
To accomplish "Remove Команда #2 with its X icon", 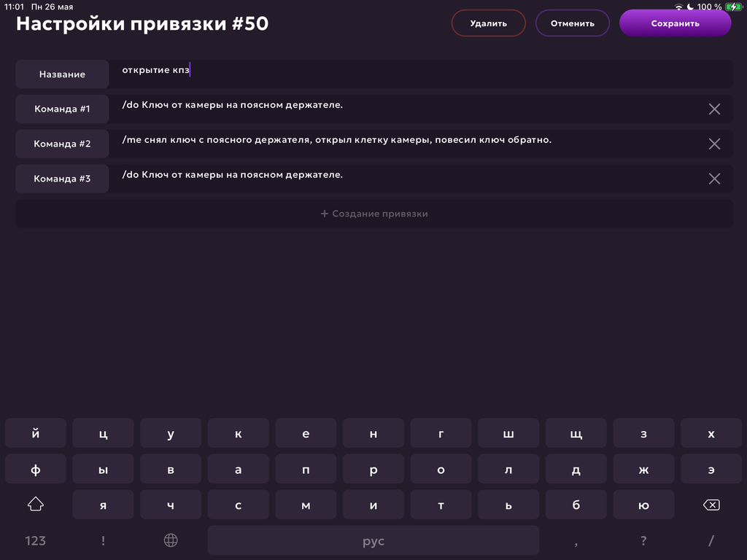I will (x=714, y=144).
